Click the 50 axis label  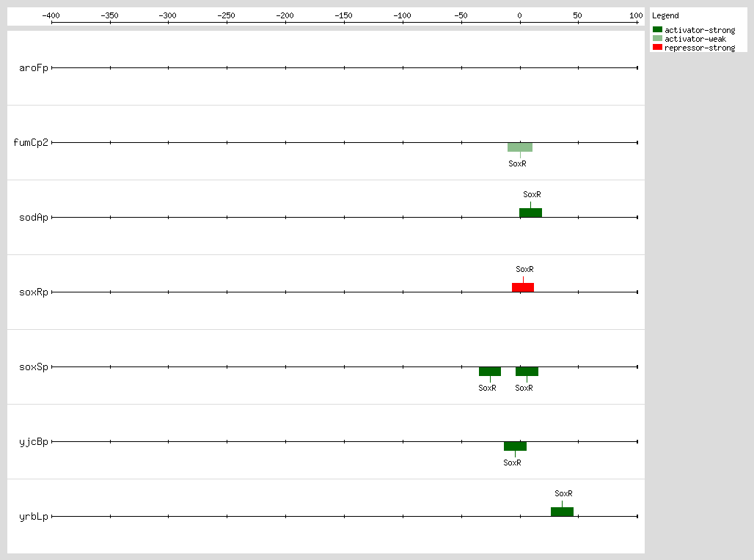point(577,15)
